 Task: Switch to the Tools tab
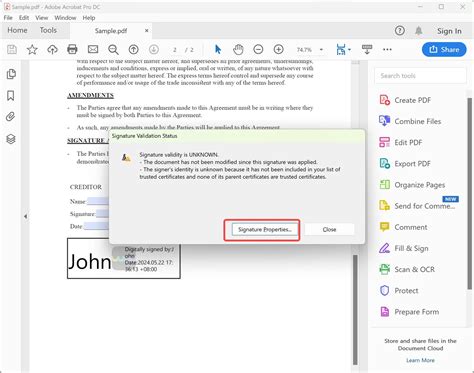(x=48, y=30)
